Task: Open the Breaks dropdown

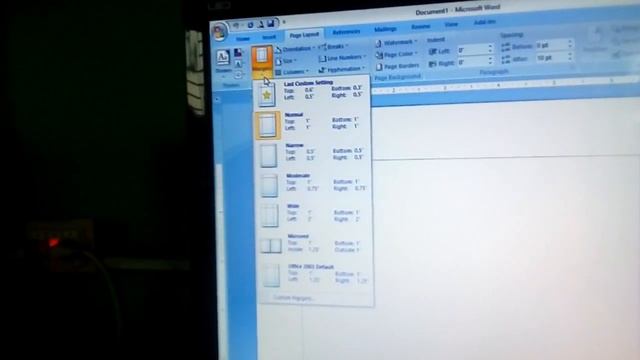Action: point(334,47)
